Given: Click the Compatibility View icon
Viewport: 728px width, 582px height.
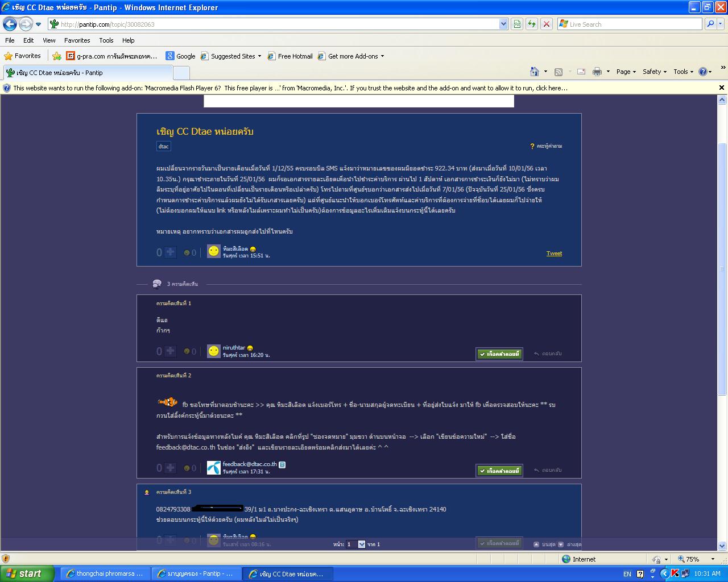Looking at the screenshot, I should 517,24.
